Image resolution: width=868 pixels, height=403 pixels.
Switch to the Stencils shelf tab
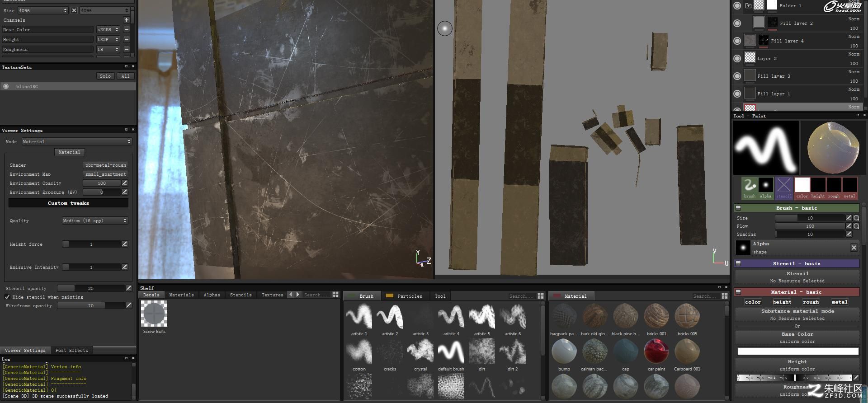tap(241, 295)
